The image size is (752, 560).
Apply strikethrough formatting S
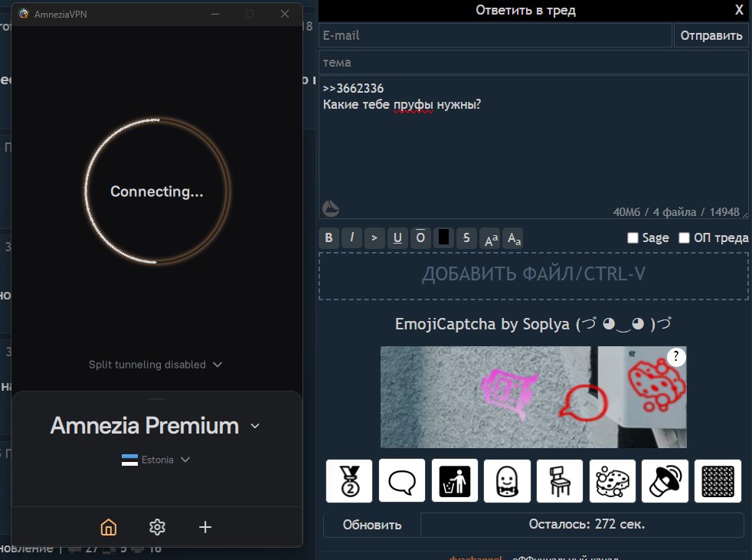click(466, 237)
